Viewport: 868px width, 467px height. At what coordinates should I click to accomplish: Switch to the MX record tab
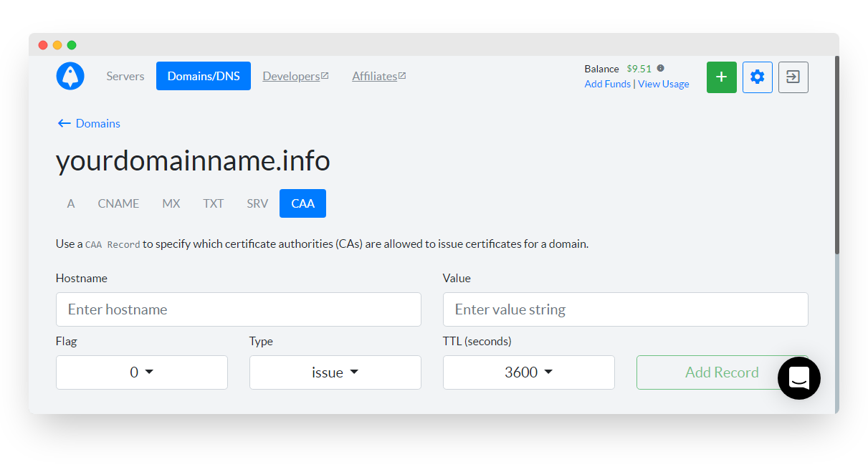pyautogui.click(x=171, y=203)
